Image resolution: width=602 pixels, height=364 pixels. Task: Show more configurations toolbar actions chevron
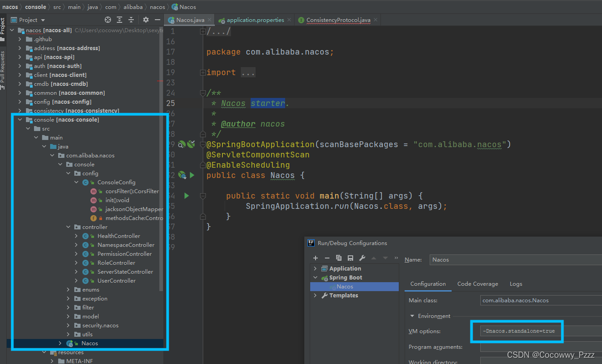396,258
